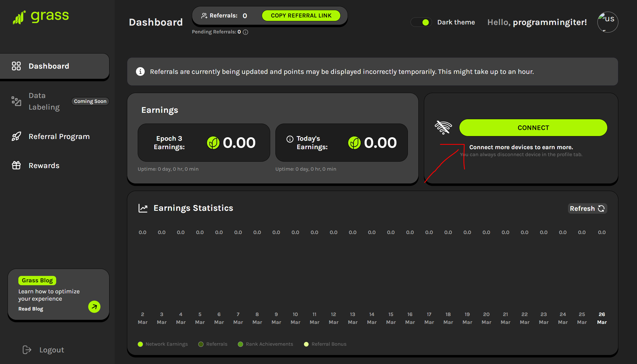Refresh the earnings statistics
The width and height of the screenshot is (637, 364).
pyautogui.click(x=587, y=208)
